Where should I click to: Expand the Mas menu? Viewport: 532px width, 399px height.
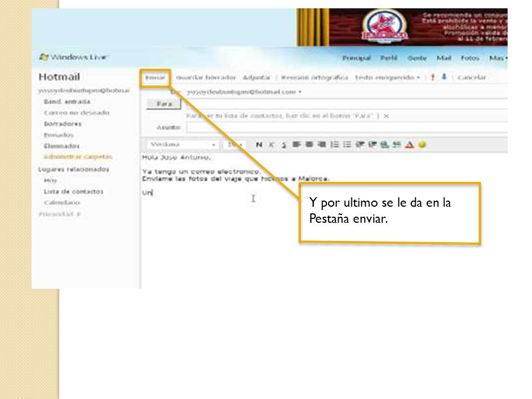click(498, 58)
